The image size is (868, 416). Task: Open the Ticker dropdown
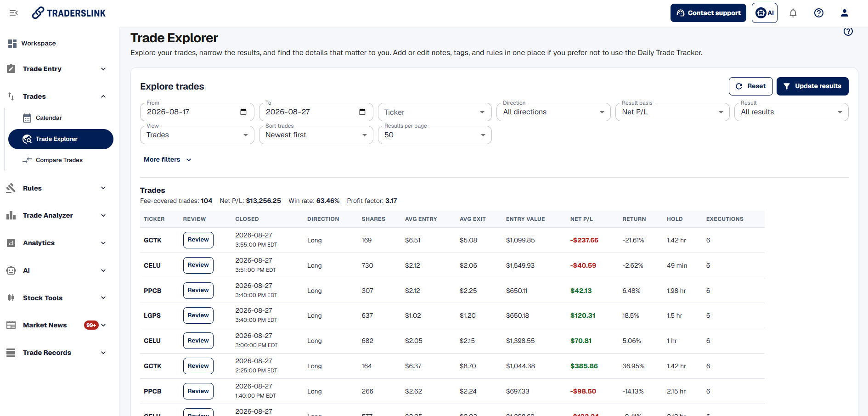(434, 112)
